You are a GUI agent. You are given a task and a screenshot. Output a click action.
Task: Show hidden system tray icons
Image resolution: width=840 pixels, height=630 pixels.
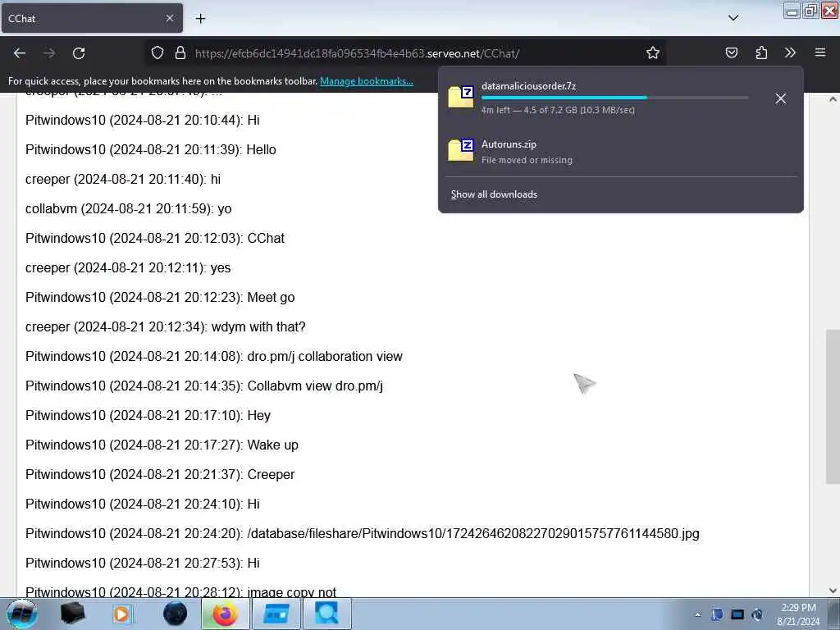point(697,614)
